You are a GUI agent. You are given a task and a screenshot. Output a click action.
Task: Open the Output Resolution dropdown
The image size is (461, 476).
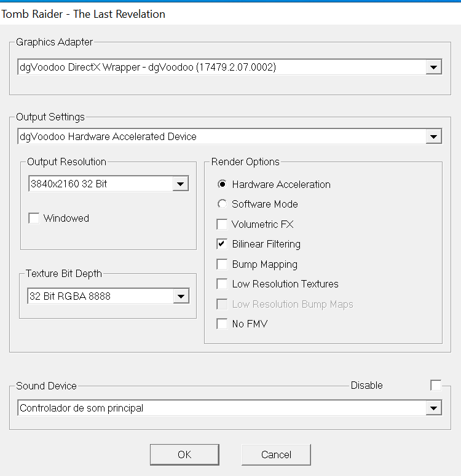[180, 184]
